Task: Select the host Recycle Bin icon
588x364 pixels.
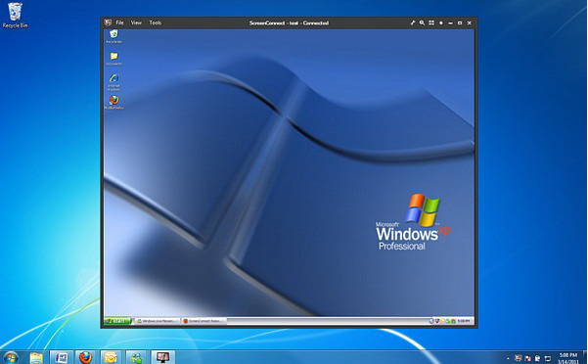Action: pos(15,16)
